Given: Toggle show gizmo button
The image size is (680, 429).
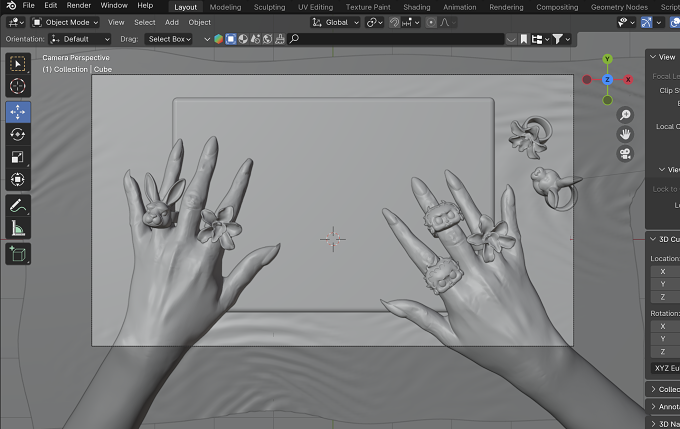Looking at the screenshot, I should point(646,23).
